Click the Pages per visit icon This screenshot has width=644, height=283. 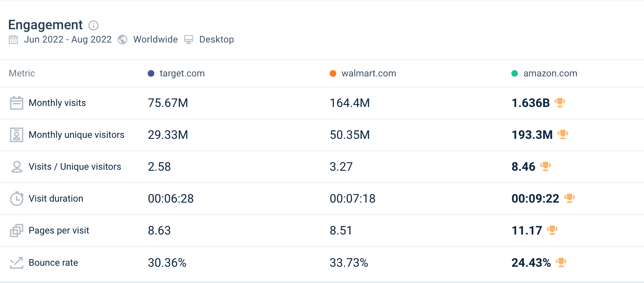[x=17, y=230]
